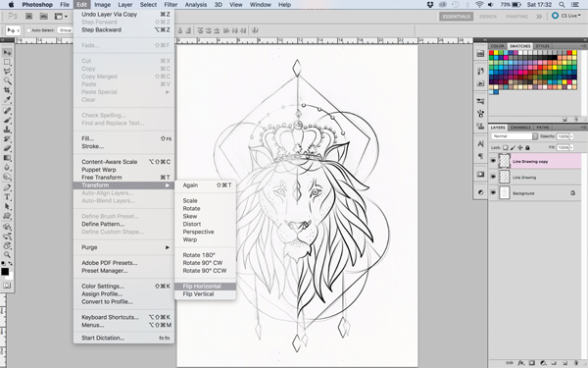Select the Blur tool

[7, 167]
